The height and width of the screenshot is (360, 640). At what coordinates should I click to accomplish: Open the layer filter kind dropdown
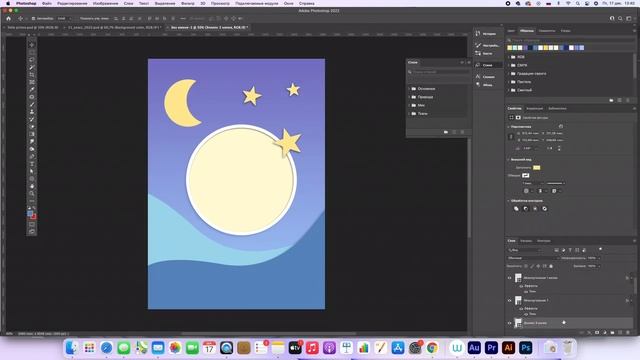click(525, 250)
